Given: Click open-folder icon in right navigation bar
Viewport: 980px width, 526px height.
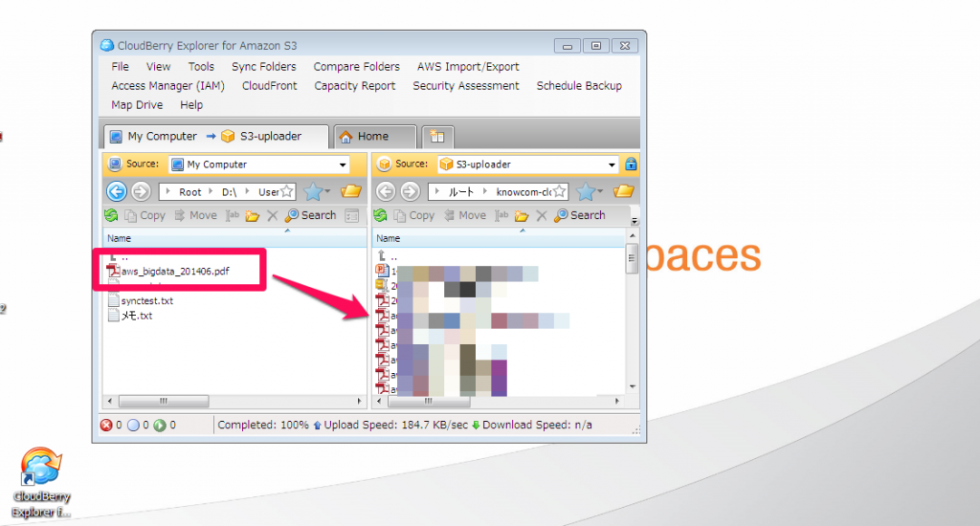Looking at the screenshot, I should pos(624,191).
